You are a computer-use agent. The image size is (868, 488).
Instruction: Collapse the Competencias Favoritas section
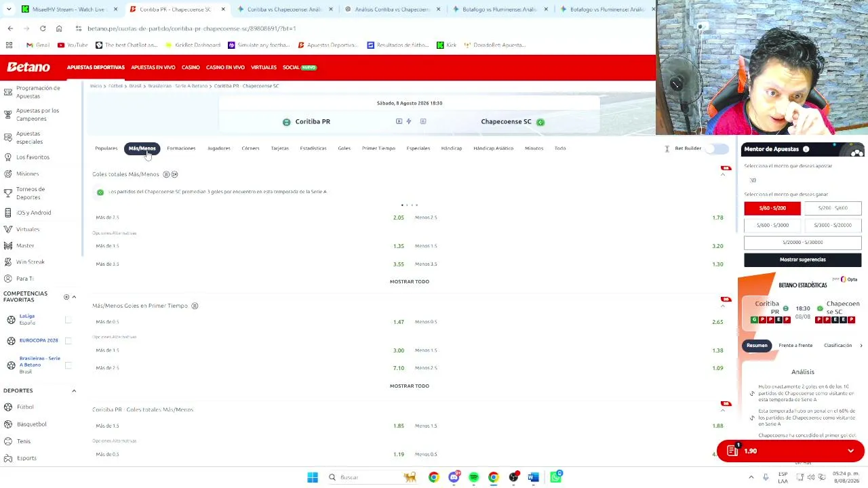74,297
